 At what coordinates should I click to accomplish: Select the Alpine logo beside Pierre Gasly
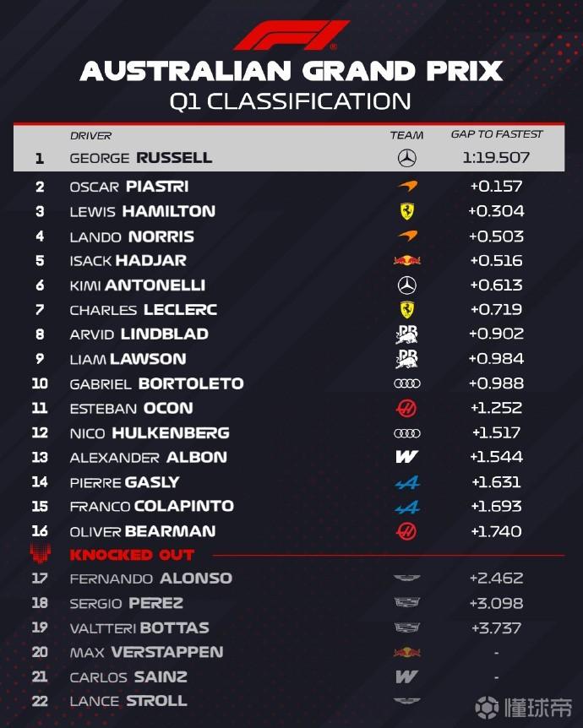pyautogui.click(x=406, y=483)
